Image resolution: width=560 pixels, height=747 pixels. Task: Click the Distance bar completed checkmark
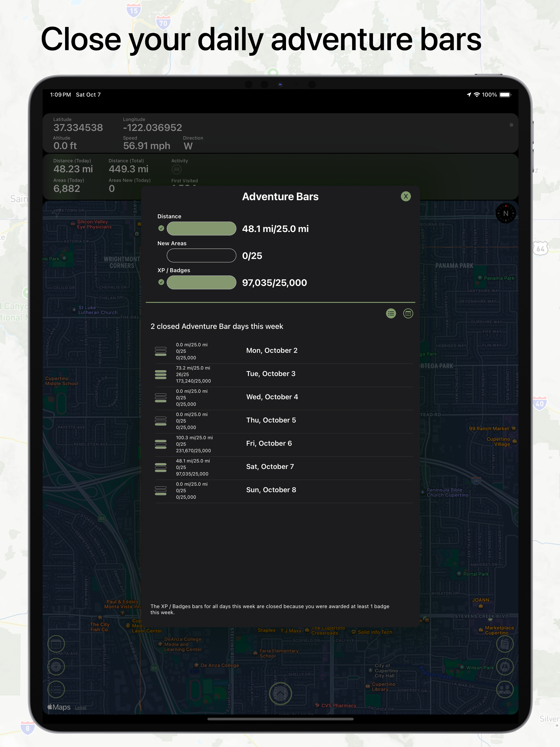point(161,228)
